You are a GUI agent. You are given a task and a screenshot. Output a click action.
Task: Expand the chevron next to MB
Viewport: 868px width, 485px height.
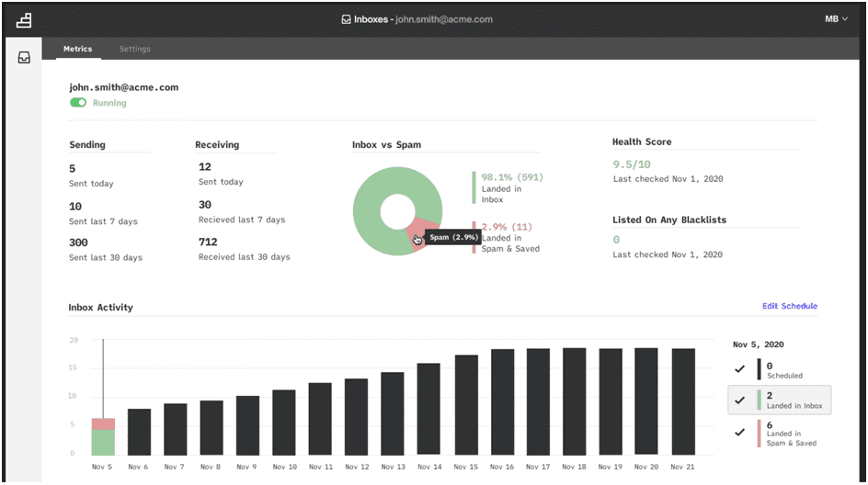tap(845, 18)
